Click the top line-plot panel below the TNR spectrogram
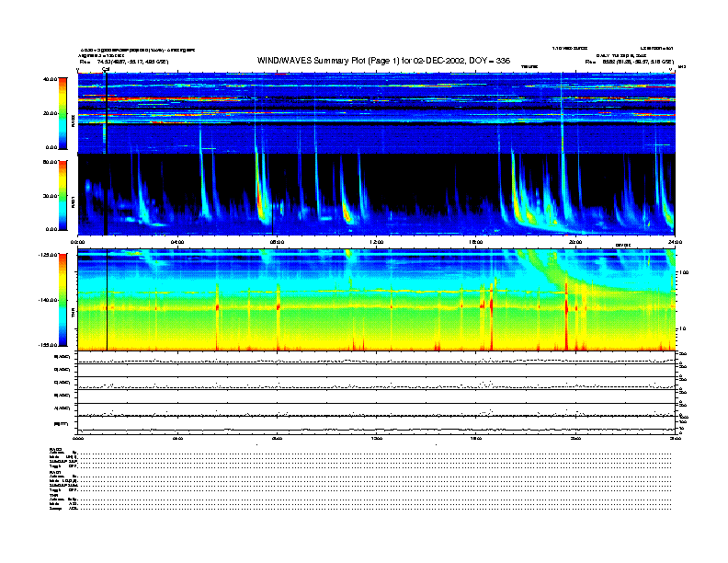This screenshot has height=563, width=728. coord(377,358)
